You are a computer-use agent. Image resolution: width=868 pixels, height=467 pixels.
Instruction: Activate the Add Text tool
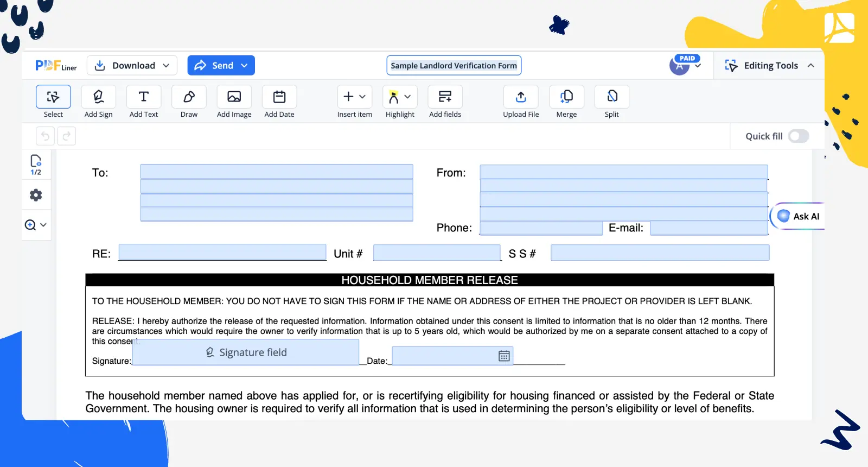[144, 97]
